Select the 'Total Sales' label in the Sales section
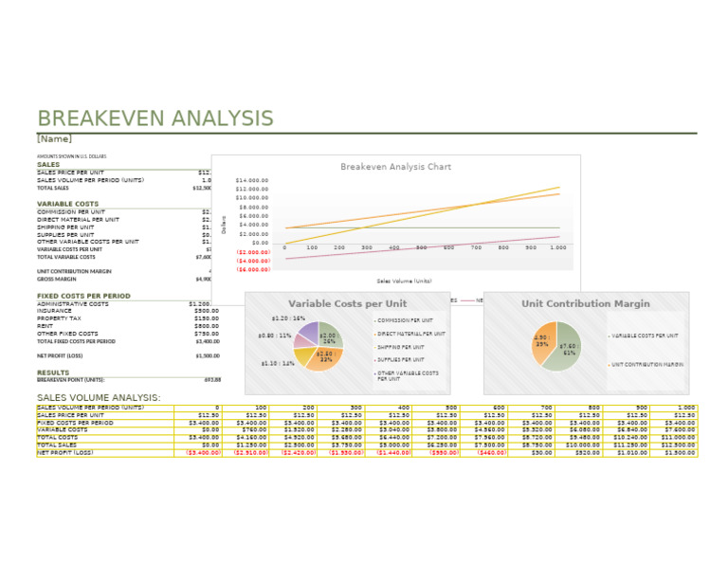 coord(53,188)
